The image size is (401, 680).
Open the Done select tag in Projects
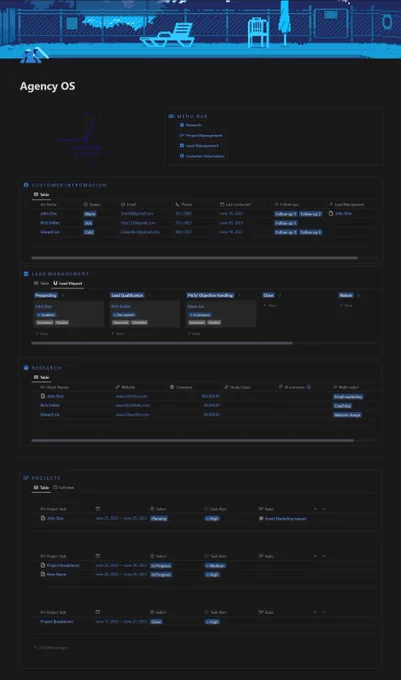[156, 621]
